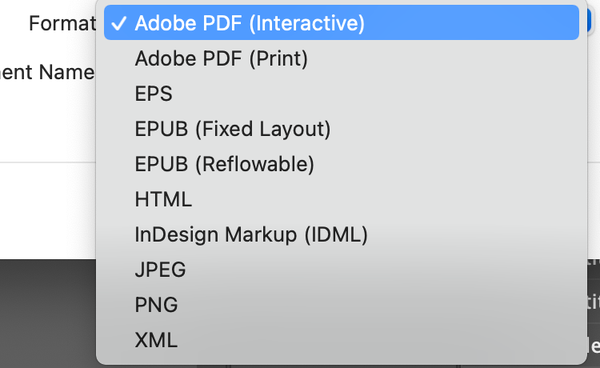The height and width of the screenshot is (368, 600).
Task: Choose InDesign Markup (IDML) option
Action: (341, 234)
